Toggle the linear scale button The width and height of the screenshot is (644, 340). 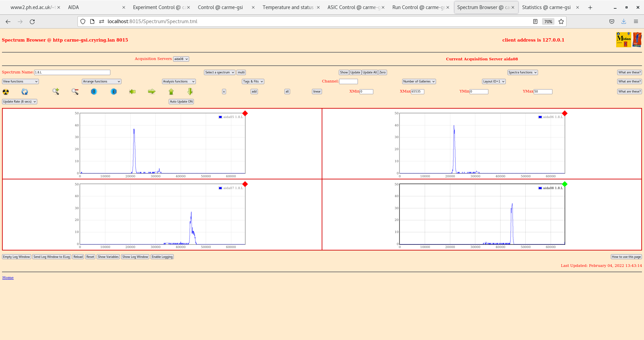point(317,92)
